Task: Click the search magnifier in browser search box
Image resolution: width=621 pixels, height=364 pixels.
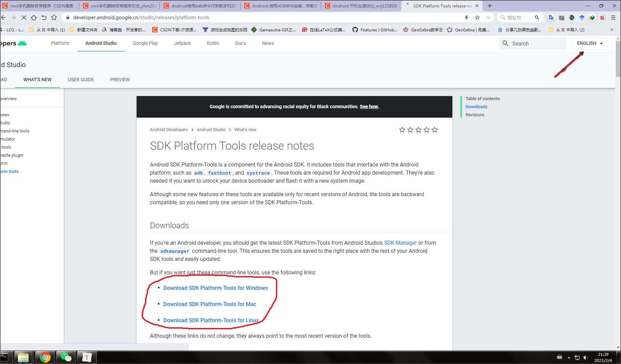Action: (537, 18)
